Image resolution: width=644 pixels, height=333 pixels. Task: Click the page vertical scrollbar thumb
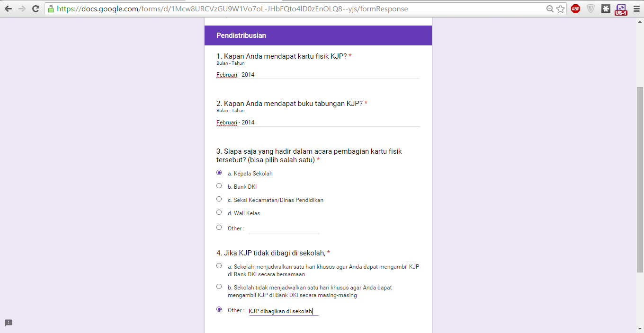tap(640, 180)
